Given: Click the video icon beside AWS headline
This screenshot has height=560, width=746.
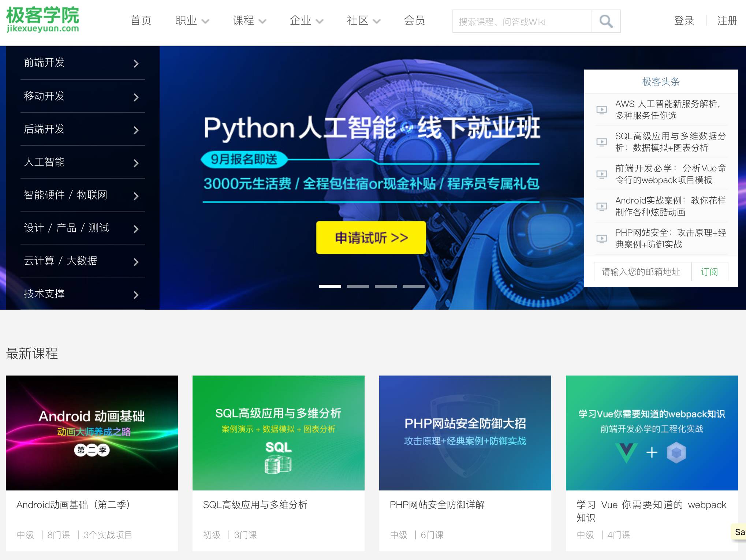Looking at the screenshot, I should 601,110.
